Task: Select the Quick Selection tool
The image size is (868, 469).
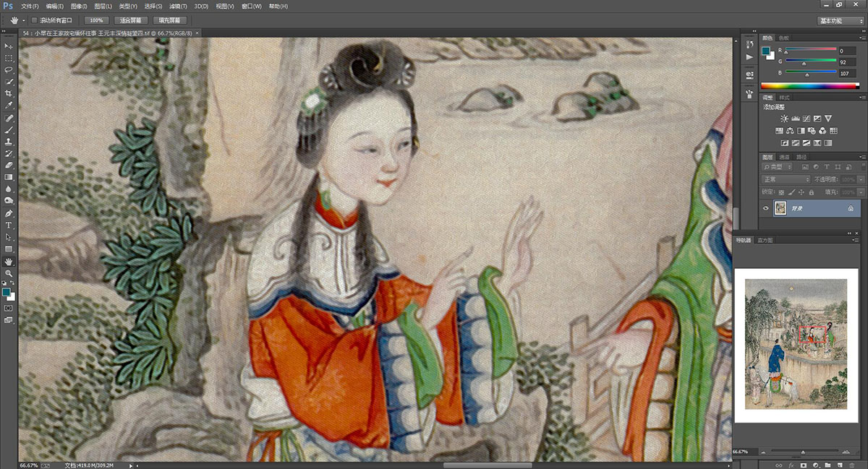Action: pos(9,82)
